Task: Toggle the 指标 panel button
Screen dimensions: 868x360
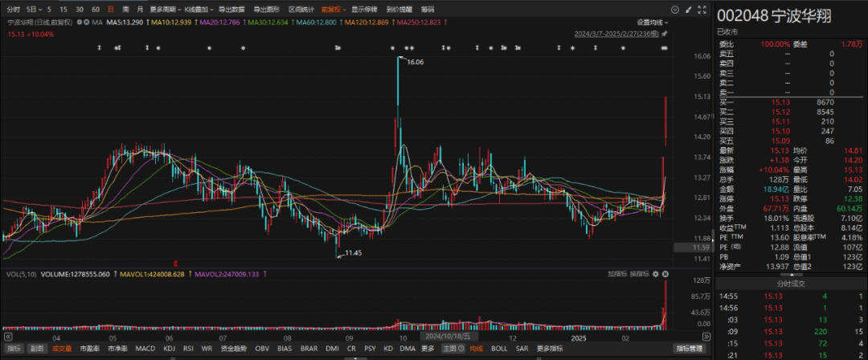Action: pos(14,349)
